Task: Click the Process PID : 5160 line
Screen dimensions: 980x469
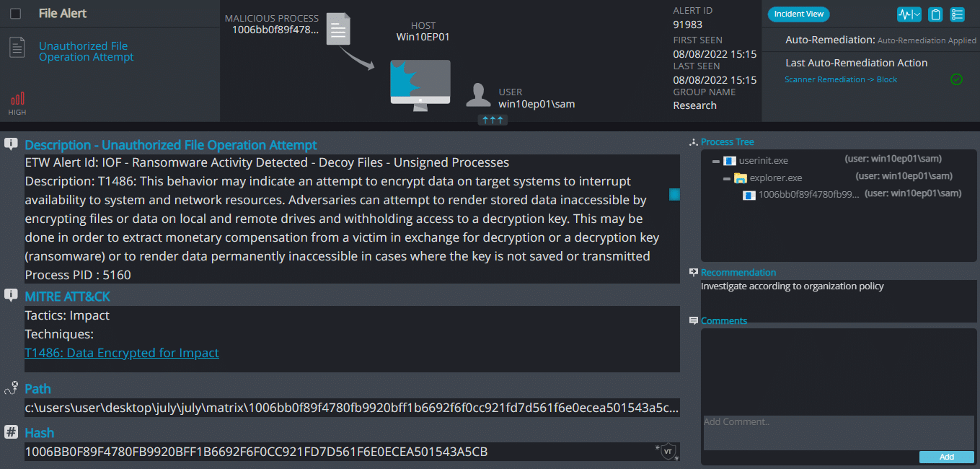Action: point(78,275)
